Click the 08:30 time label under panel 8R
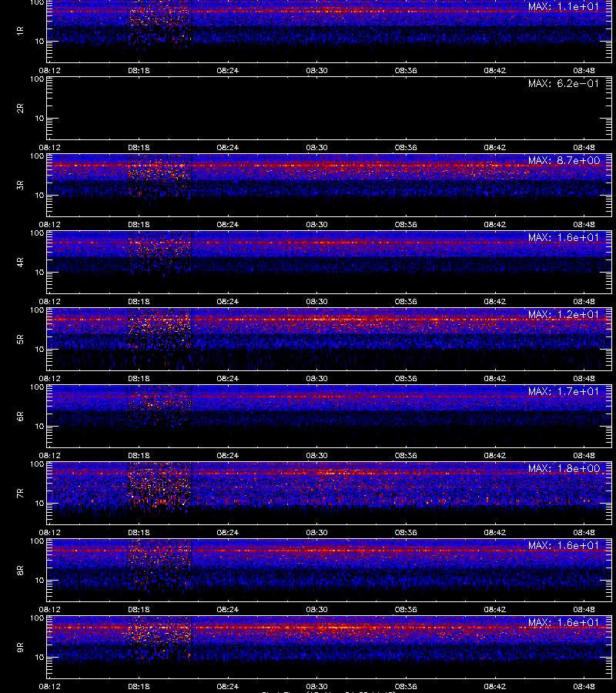This screenshot has width=616, height=693. click(x=316, y=610)
